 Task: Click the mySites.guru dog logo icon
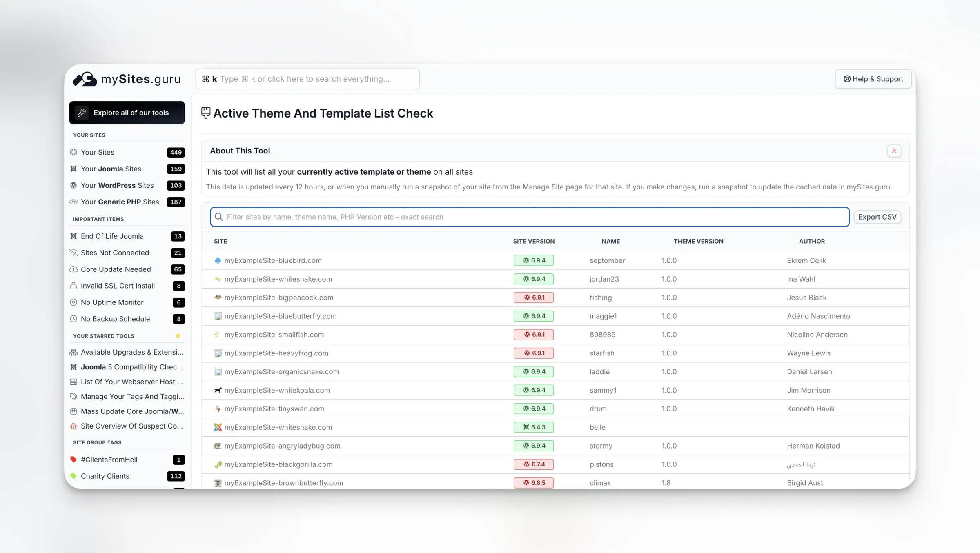click(x=85, y=79)
